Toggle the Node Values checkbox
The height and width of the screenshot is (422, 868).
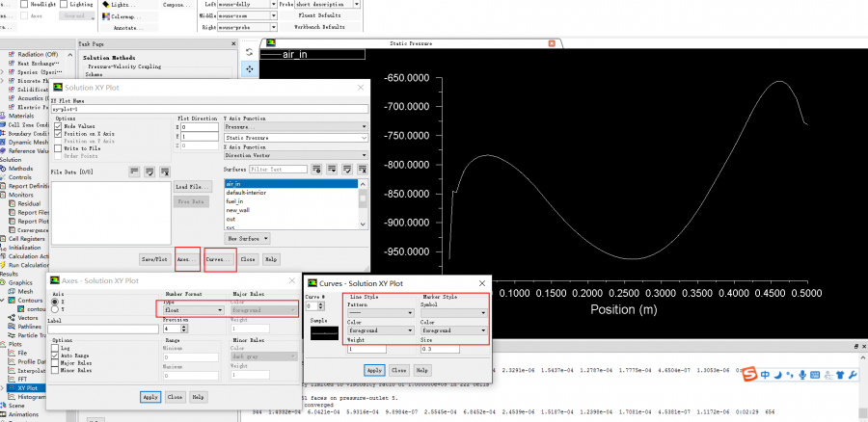57,125
